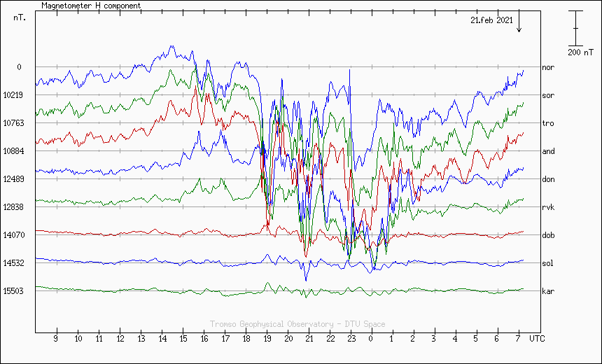Click the baseline value '12838'
The image size is (602, 364).
pos(13,207)
